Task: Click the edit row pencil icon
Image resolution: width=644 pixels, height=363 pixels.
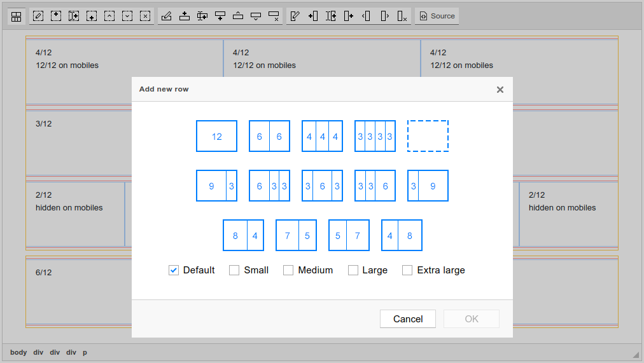Action: pos(167,17)
